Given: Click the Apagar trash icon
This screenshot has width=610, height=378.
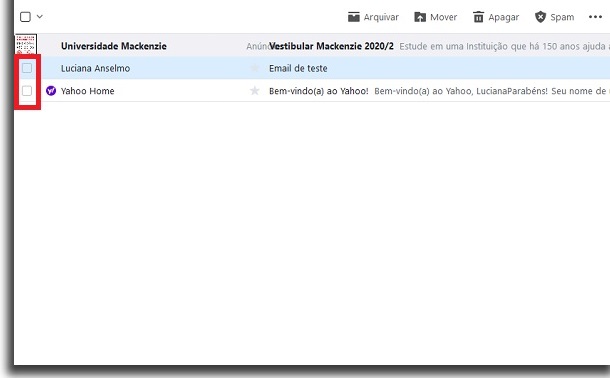Looking at the screenshot, I should (x=478, y=17).
